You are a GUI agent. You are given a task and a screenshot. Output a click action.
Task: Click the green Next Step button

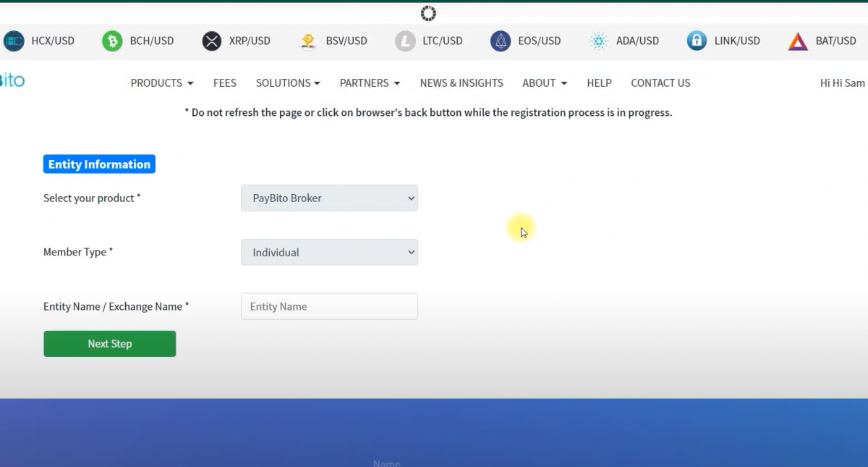click(x=110, y=344)
